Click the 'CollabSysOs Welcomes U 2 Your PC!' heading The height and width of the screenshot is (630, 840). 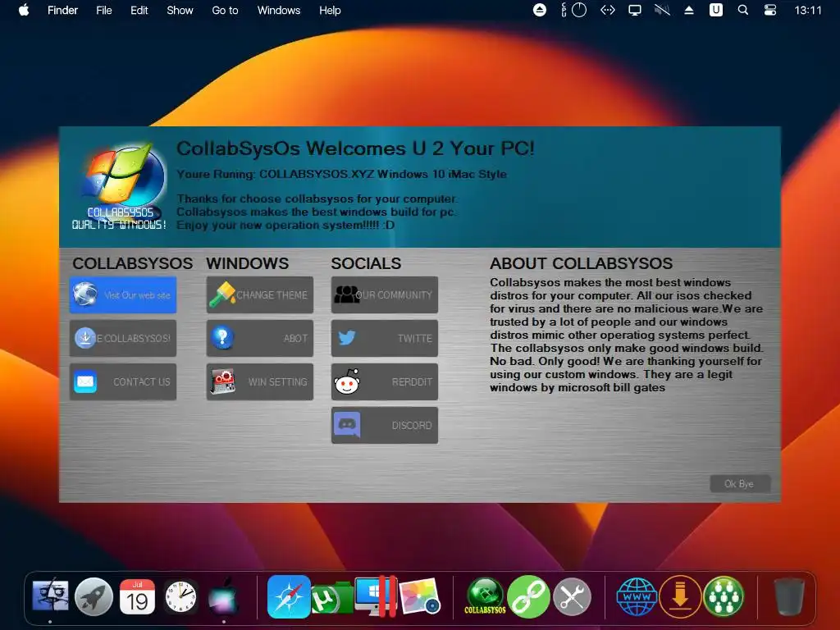(x=356, y=148)
